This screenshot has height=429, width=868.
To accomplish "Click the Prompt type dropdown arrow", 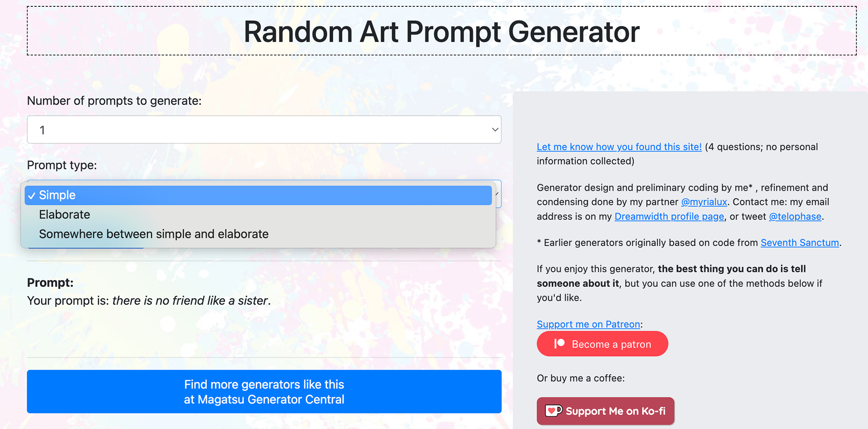I will 498,194.
